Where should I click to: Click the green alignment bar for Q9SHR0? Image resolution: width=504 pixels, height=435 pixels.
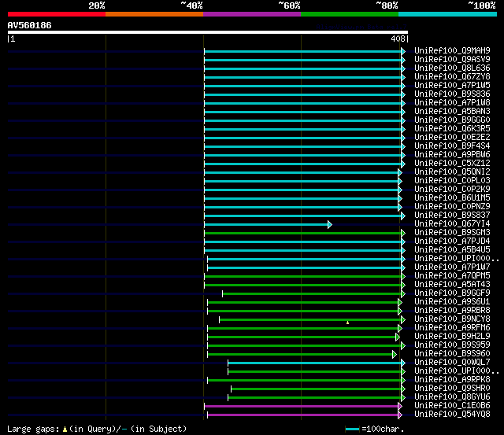coord(316,389)
